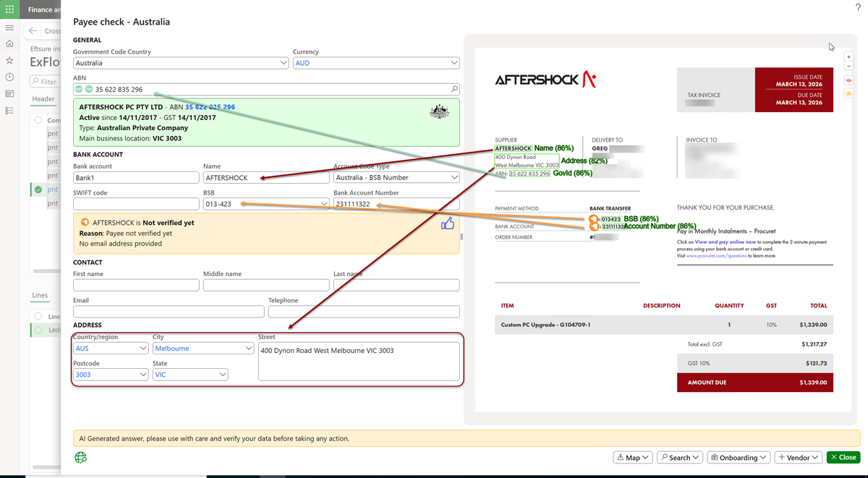Click the Filter search box
868x478 pixels.
coord(45,82)
